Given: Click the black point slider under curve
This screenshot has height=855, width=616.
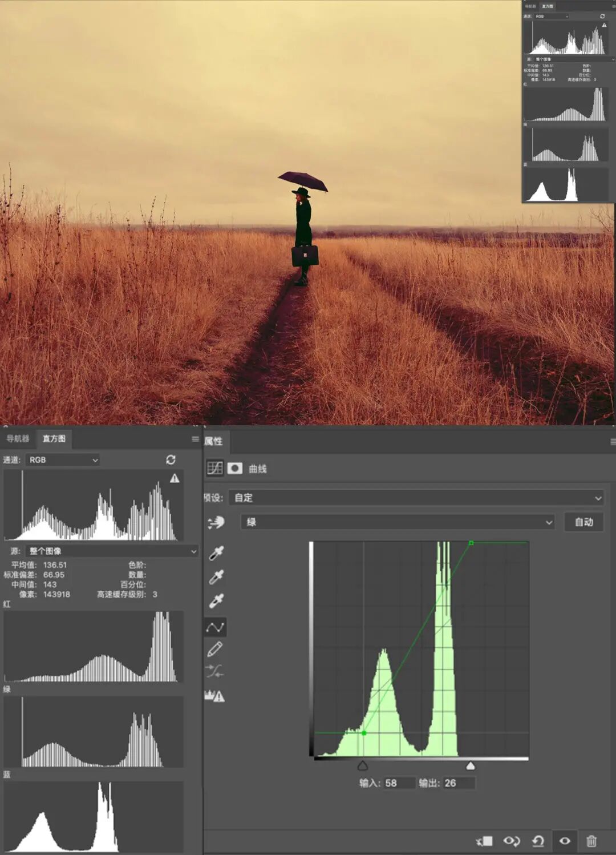Looking at the screenshot, I should click(x=363, y=765).
